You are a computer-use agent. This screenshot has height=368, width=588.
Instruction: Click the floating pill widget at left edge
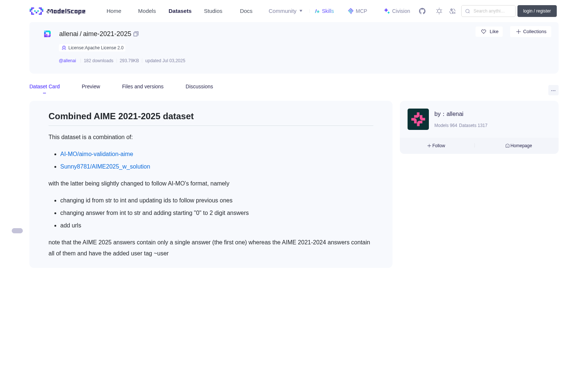(x=17, y=231)
